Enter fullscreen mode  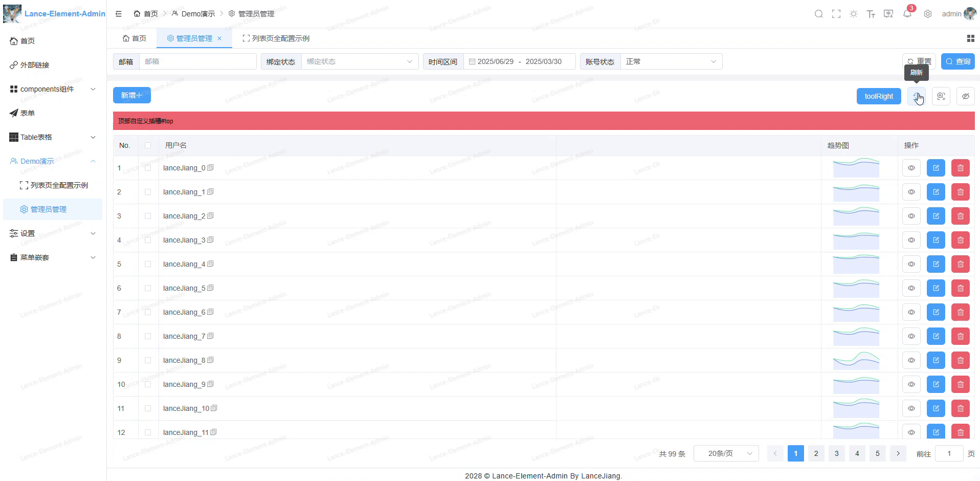[836, 14]
